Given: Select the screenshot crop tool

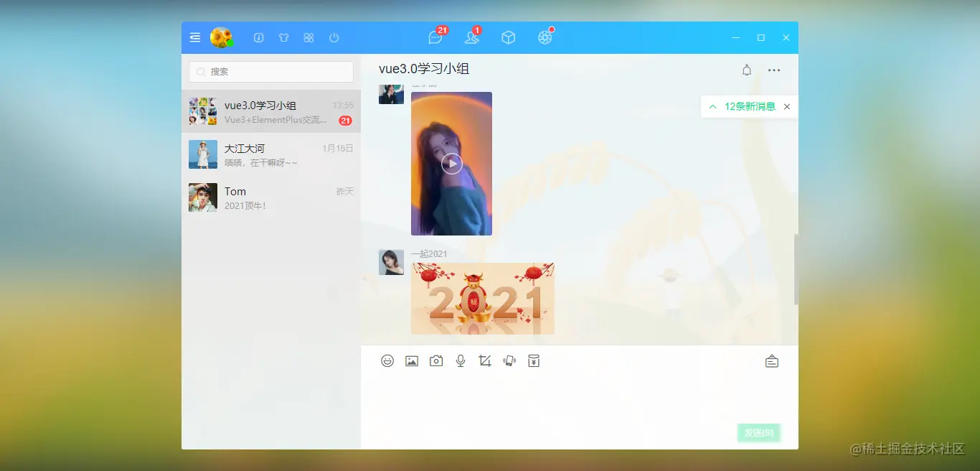Looking at the screenshot, I should point(485,360).
